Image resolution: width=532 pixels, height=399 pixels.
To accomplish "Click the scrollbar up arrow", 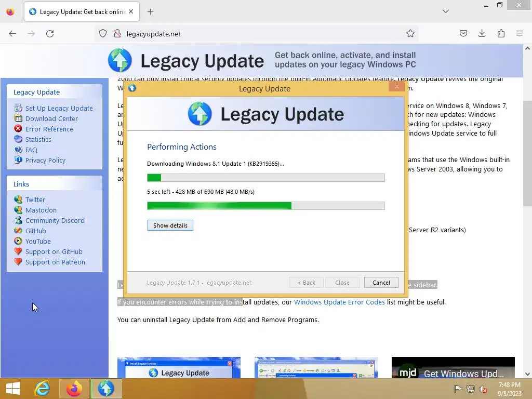I will coord(527,48).
